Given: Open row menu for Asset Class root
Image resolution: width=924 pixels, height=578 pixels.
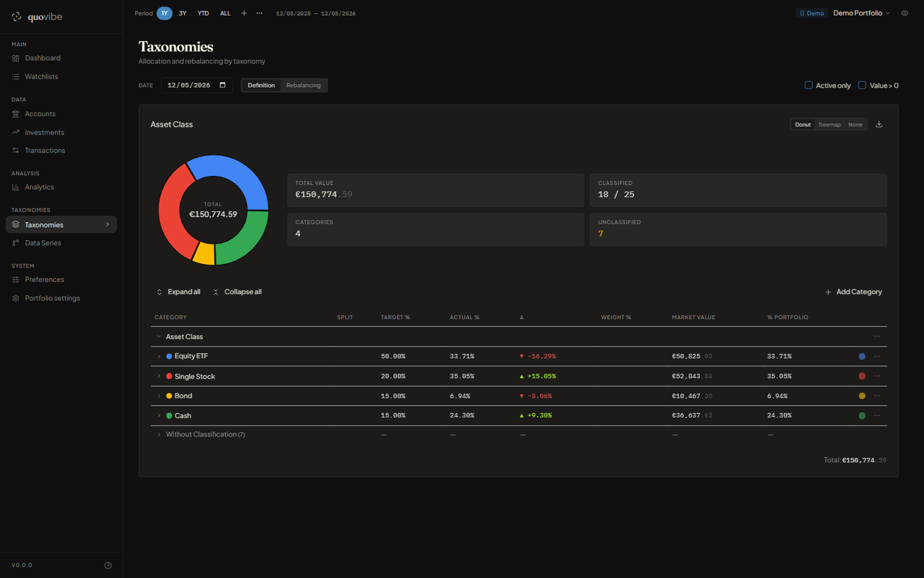Looking at the screenshot, I should click(x=877, y=337).
